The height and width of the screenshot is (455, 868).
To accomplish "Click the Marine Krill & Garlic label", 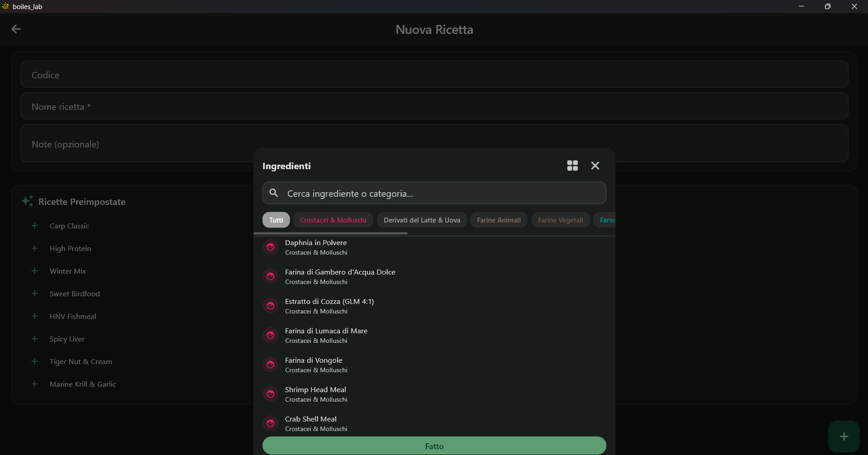I will point(83,384).
